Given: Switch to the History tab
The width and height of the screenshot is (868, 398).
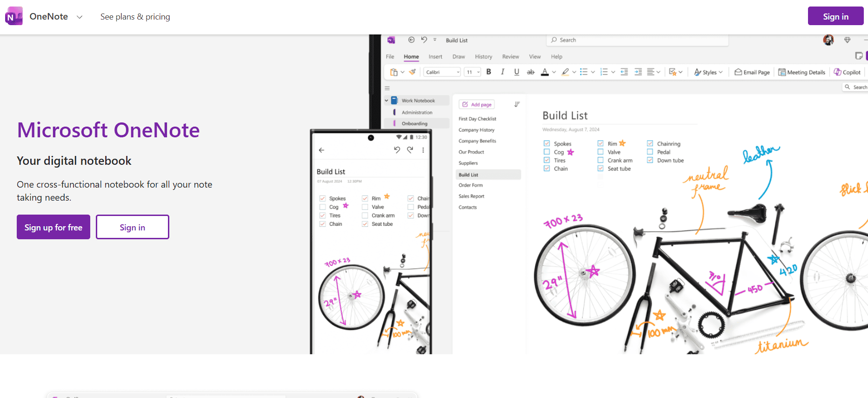Looking at the screenshot, I should pyautogui.click(x=483, y=57).
